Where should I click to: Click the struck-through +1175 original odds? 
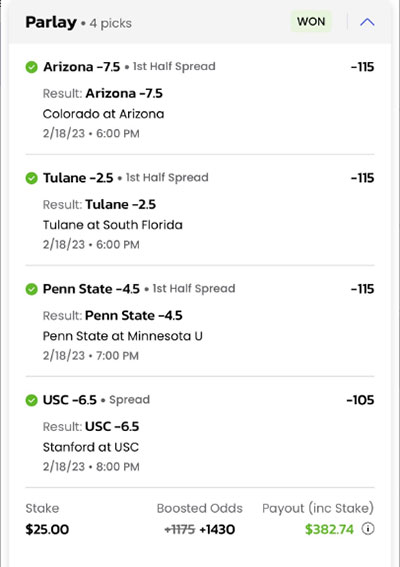(x=180, y=529)
